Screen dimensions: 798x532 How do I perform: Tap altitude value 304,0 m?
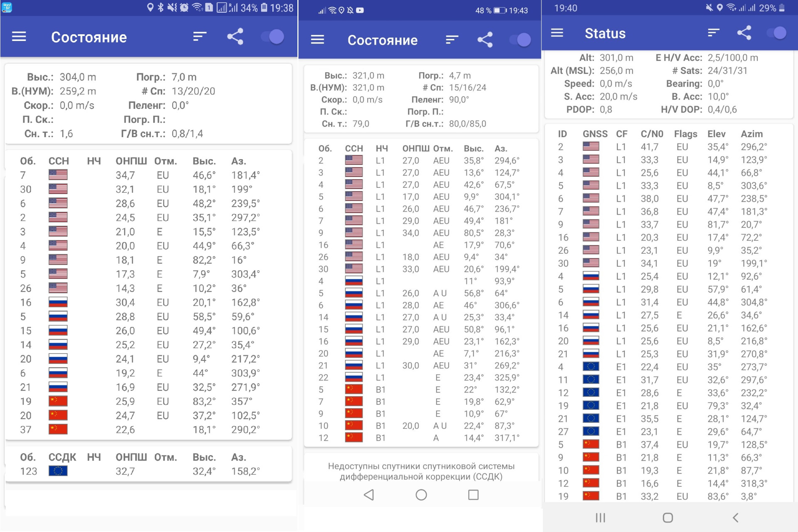[x=78, y=77]
